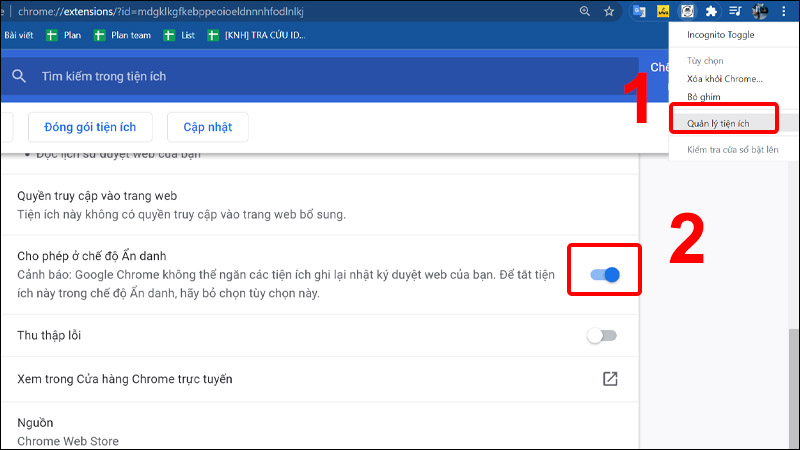Image resolution: width=800 pixels, height=450 pixels.
Task: Click the profile avatar picture
Action: (x=760, y=12)
